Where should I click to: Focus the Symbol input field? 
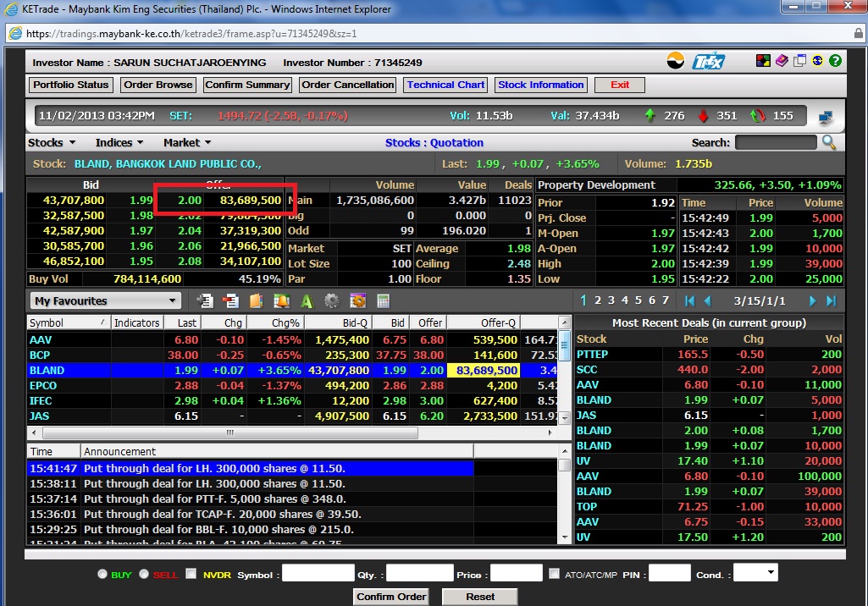318,573
